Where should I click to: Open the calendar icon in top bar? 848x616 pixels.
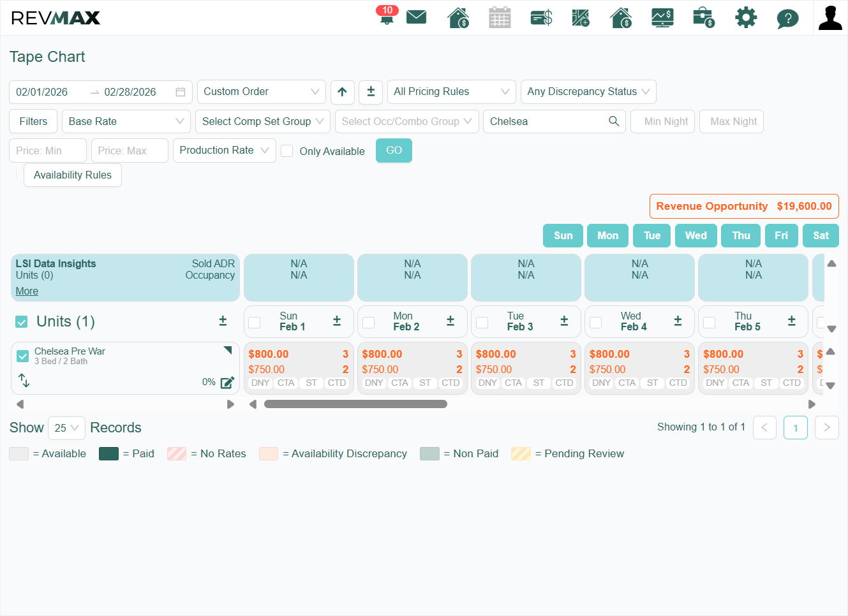pyautogui.click(x=500, y=17)
